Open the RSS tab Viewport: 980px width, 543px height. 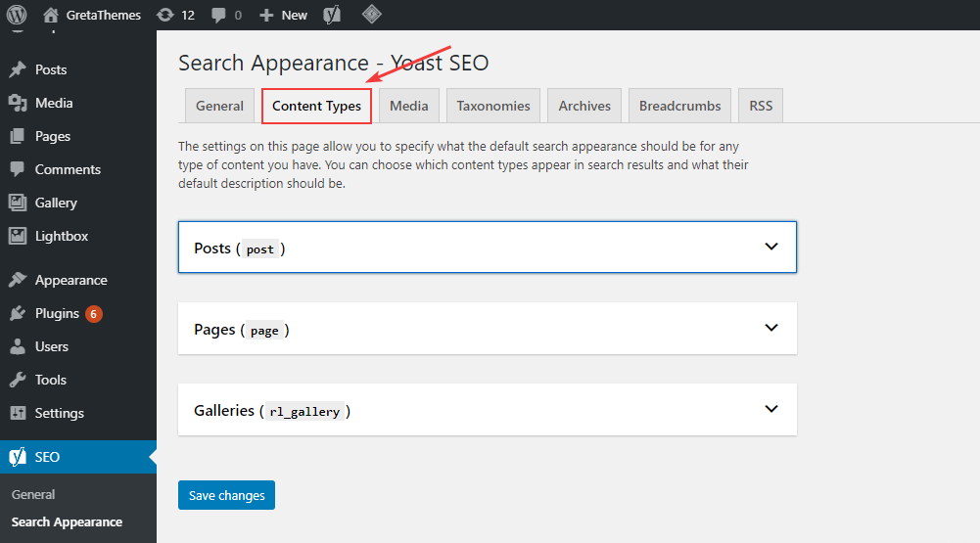tap(761, 106)
